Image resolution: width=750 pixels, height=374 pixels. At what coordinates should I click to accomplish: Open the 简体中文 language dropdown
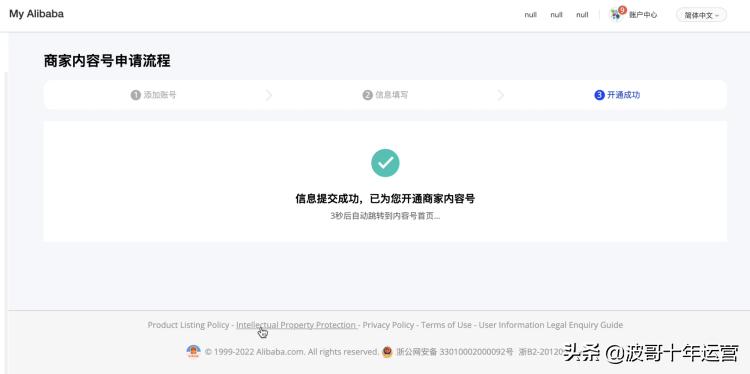pos(701,15)
